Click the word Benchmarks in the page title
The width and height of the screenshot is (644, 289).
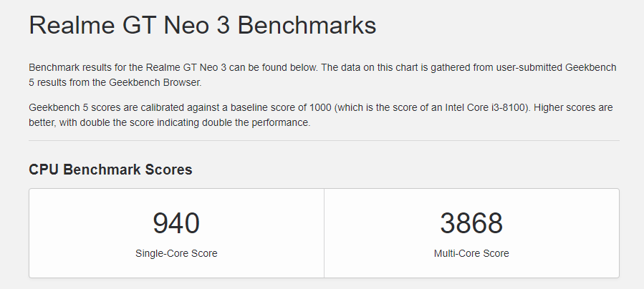(x=307, y=25)
